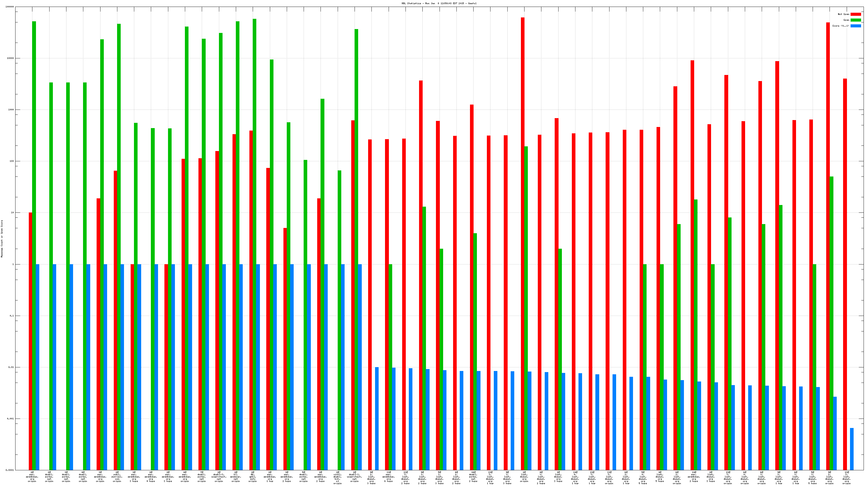Viewport: 868px width, 488px height.
Task: Click the zen.spamhaus.org 4 hops label
Action: pos(151,477)
